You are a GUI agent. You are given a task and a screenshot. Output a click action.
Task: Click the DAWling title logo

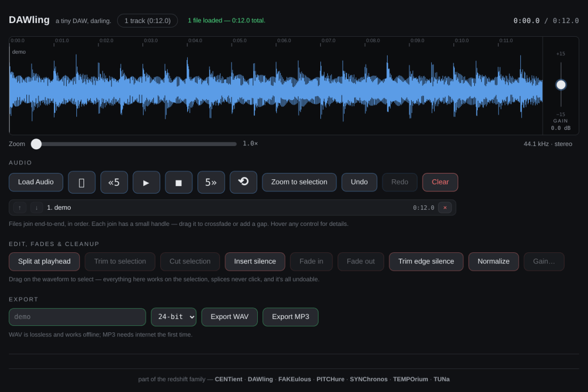pyautogui.click(x=29, y=20)
